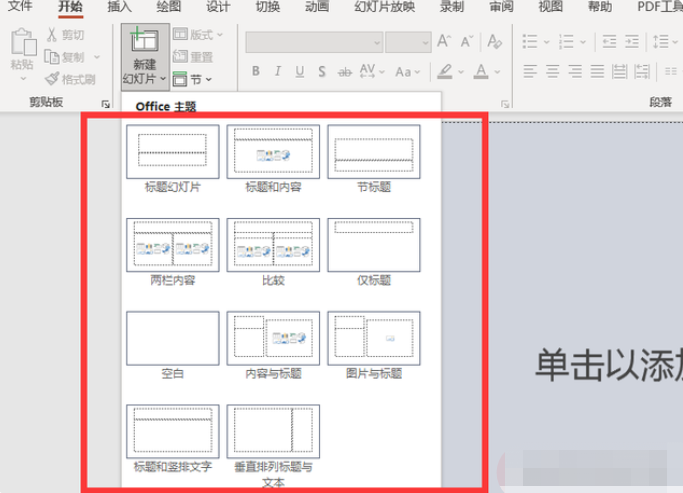The width and height of the screenshot is (683, 493).
Task: Click the 新建幻灯片 button
Action: click(x=144, y=55)
